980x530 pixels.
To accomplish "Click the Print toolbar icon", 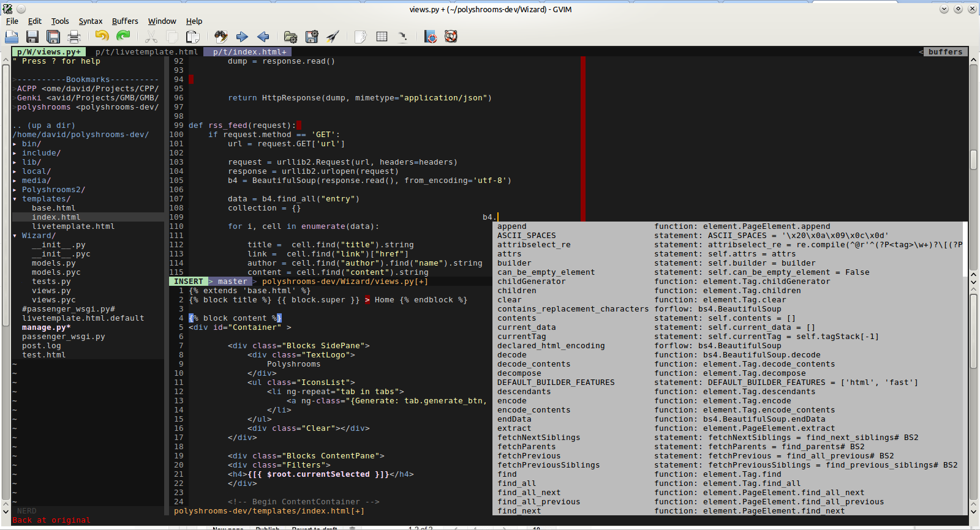I will (x=74, y=37).
